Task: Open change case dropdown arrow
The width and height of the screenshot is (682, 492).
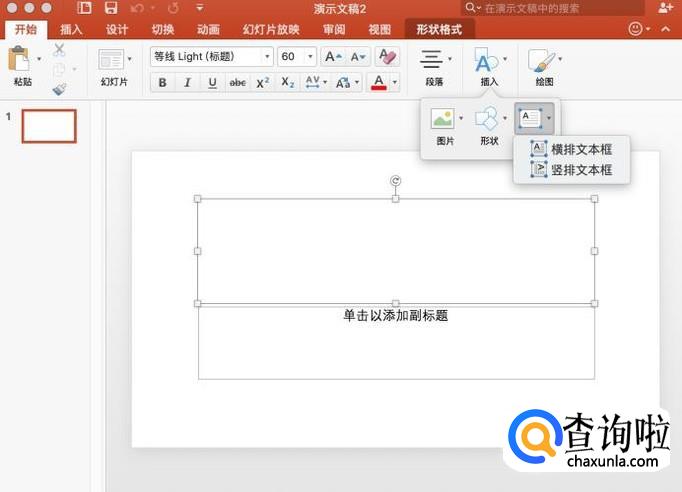Action: coord(357,82)
